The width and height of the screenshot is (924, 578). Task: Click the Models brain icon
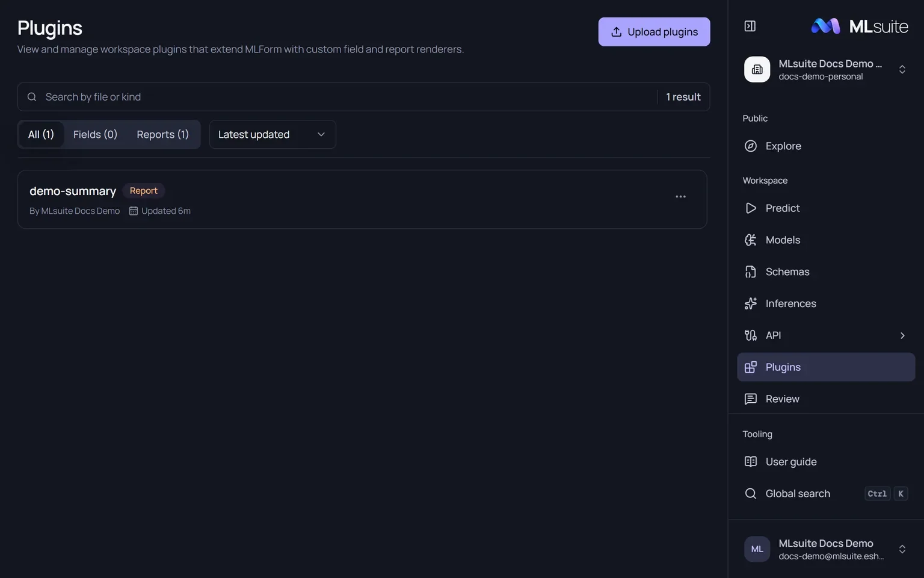(751, 240)
